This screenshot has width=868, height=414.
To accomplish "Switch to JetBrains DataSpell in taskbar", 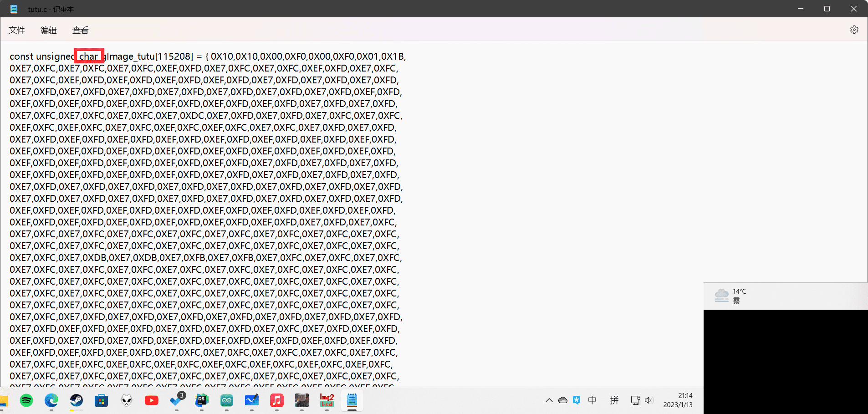I will tap(201, 400).
